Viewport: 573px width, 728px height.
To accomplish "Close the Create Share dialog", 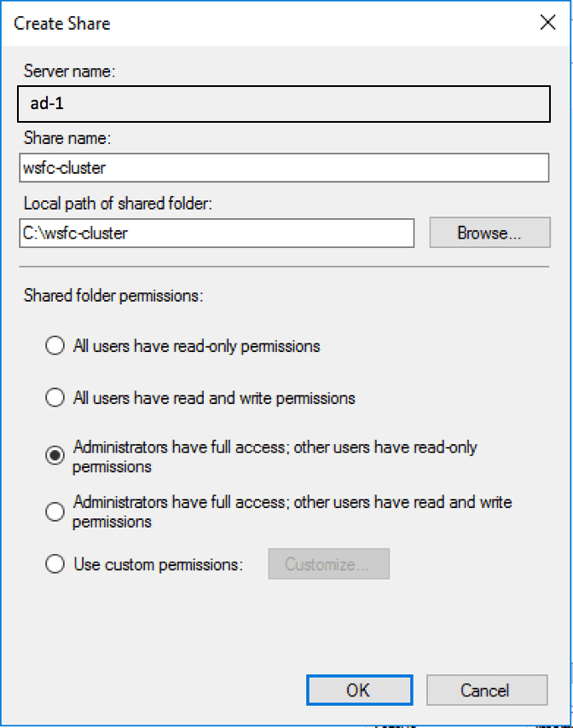I will [x=548, y=23].
